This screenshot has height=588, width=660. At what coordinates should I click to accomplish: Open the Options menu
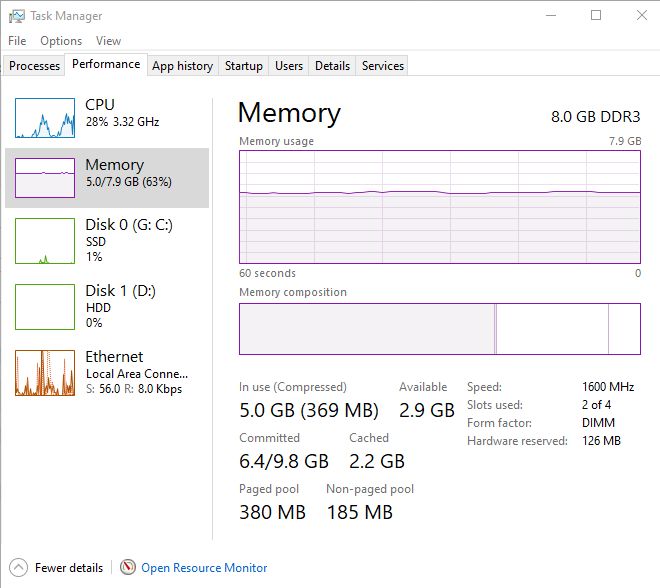(61, 41)
